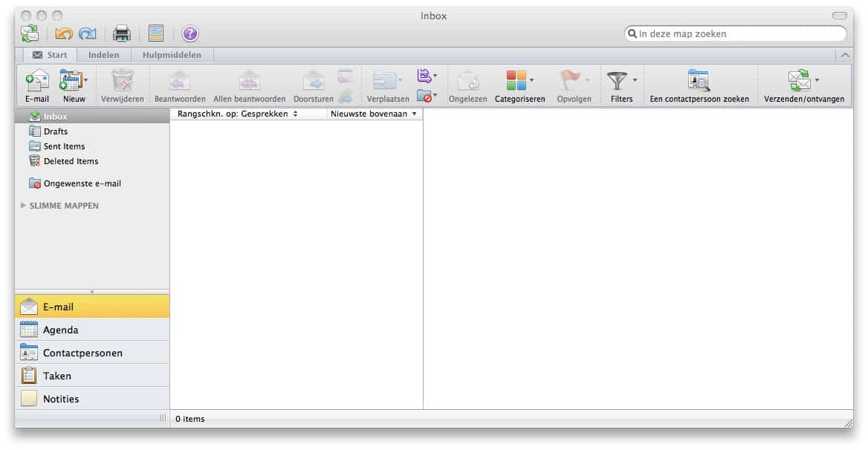Select the Sent Items folder
The image size is (868, 450).
coord(92,146)
